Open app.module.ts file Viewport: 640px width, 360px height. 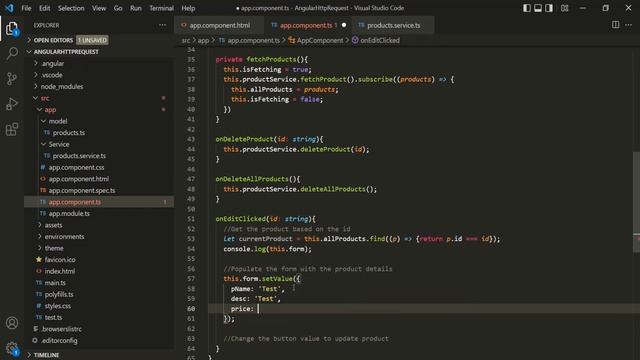(x=99, y=213)
